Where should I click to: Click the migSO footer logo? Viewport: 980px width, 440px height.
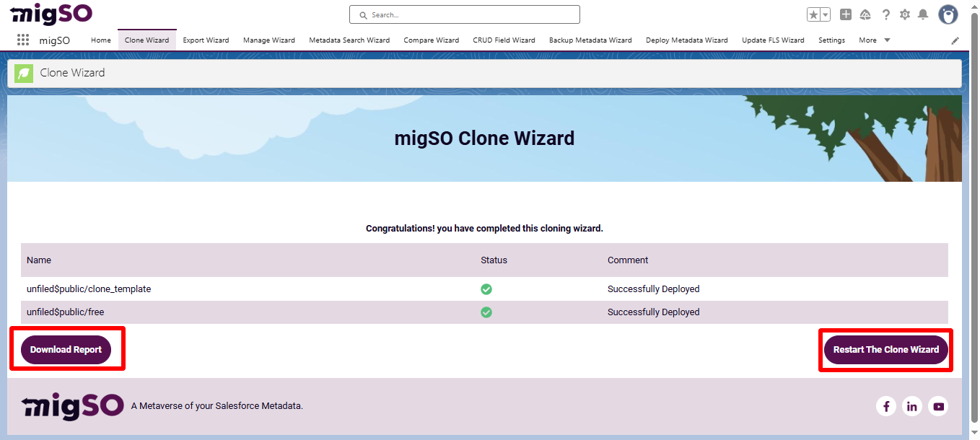pos(72,406)
